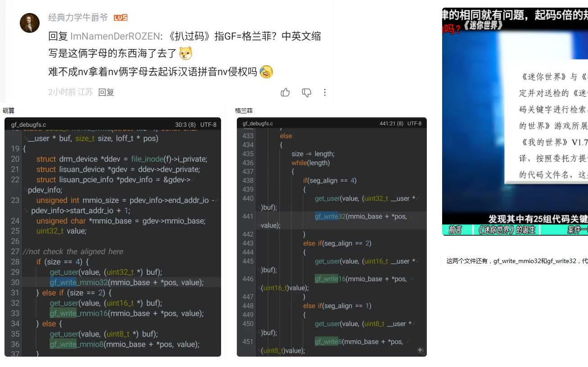Screen dimensions: 588x367
Task: Select gf_debugfs.c filename in the 格兰菲 editor
Action: click(x=258, y=124)
